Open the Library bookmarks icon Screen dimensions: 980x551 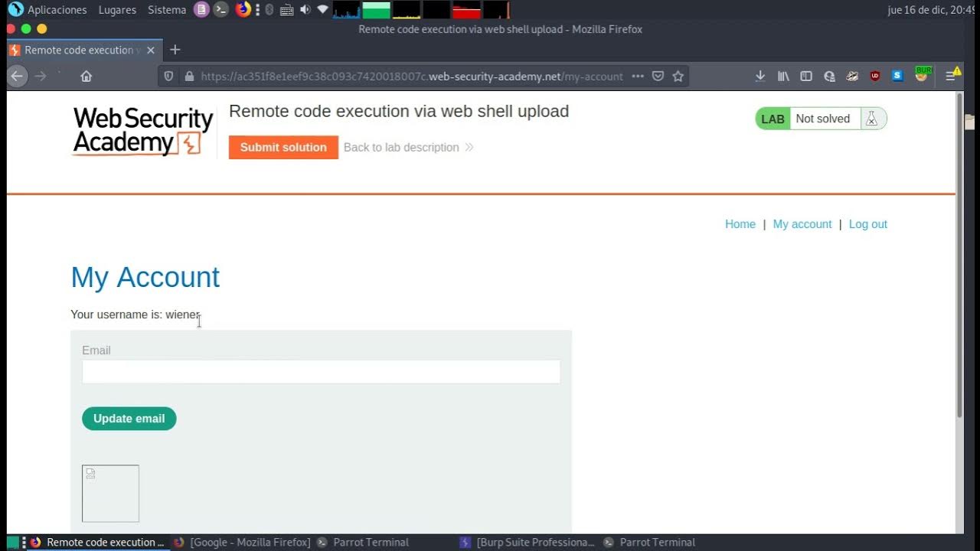pos(783,76)
